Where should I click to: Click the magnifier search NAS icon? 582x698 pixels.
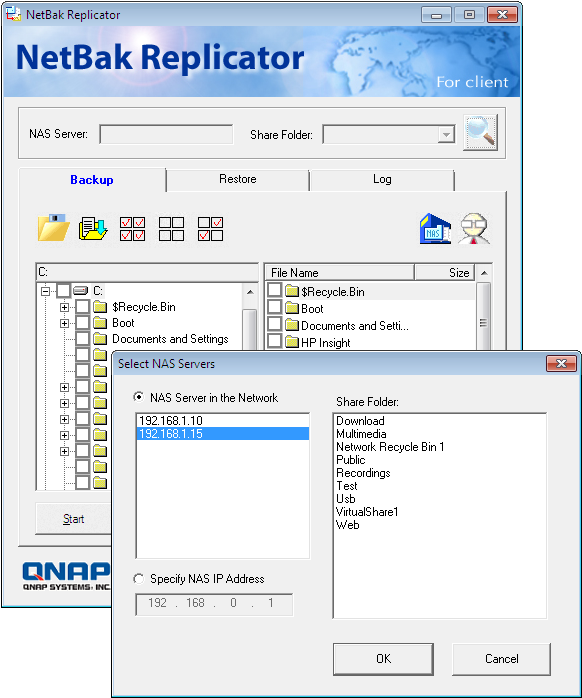pyautogui.click(x=480, y=132)
